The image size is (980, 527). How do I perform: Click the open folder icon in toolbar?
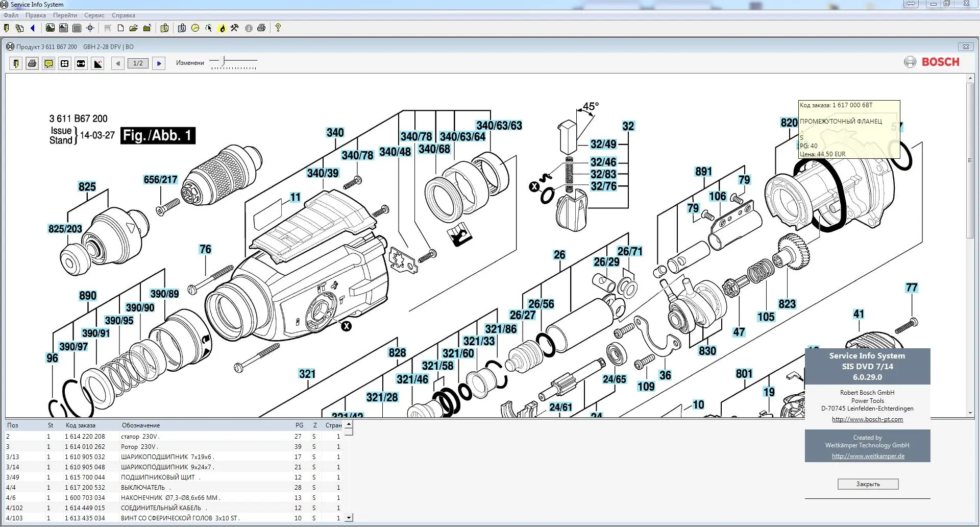pos(133,28)
